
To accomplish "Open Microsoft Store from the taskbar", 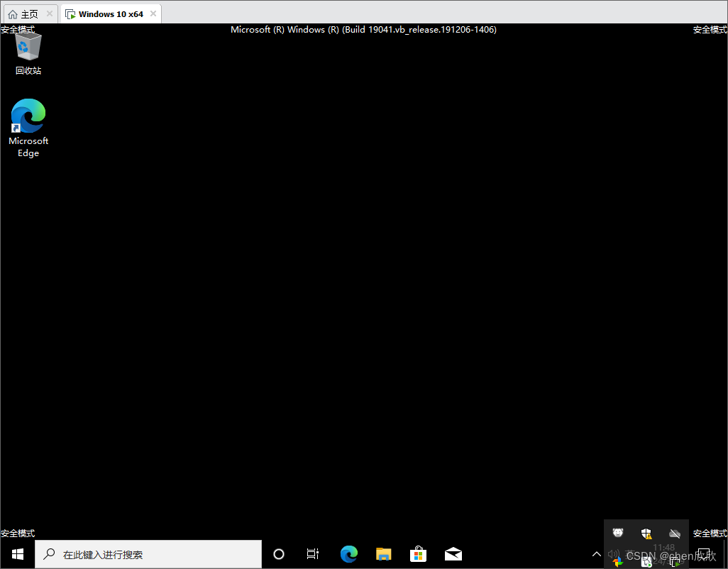I will pos(419,554).
